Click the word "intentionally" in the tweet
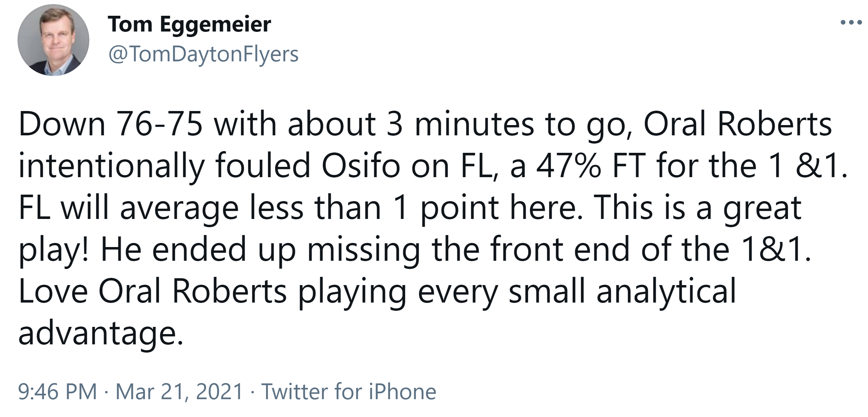 [x=111, y=166]
